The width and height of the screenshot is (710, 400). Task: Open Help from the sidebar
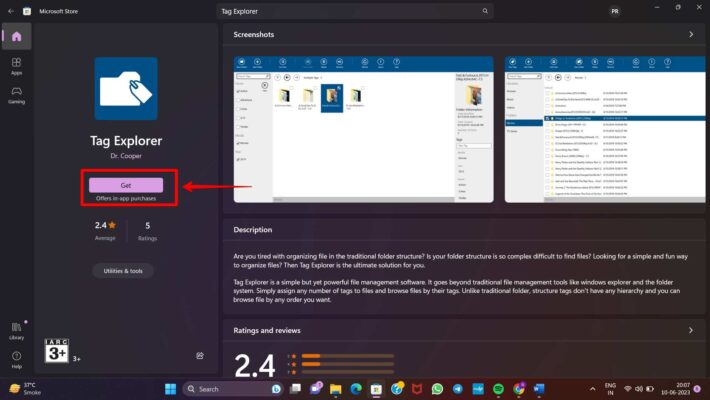[x=17, y=359]
